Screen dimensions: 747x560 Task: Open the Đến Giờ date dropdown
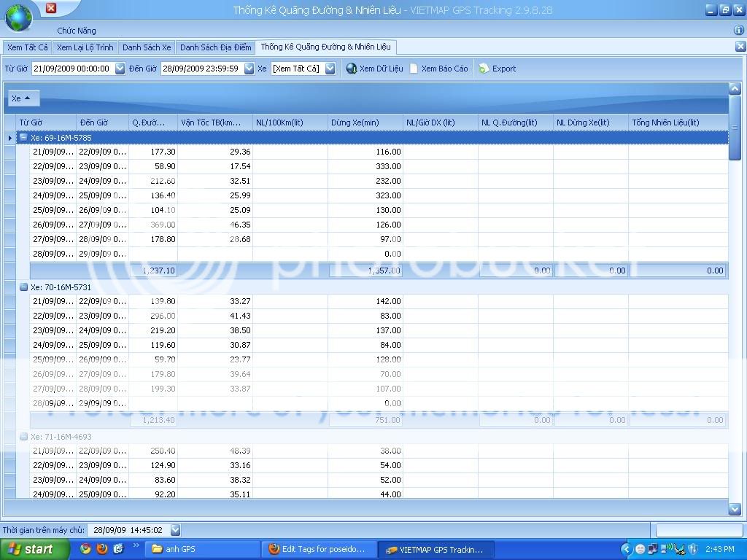[x=249, y=69]
